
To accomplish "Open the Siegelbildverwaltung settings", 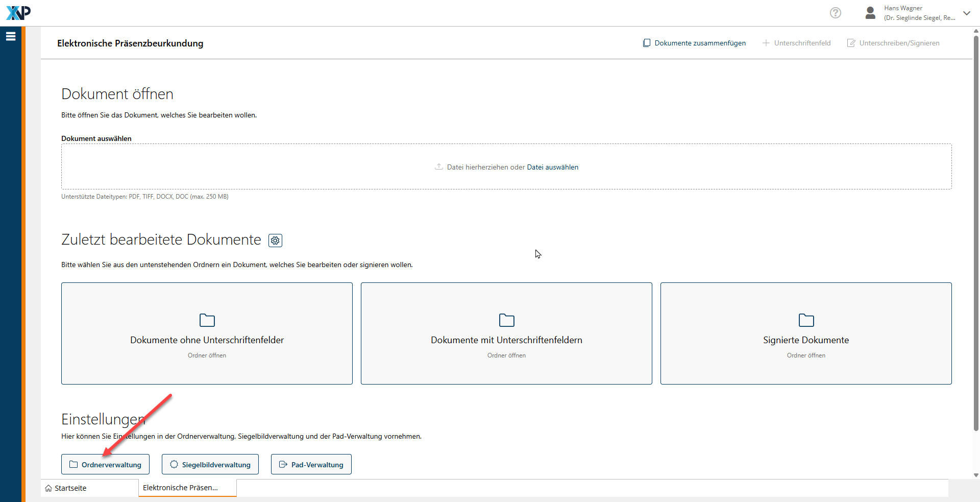I will tap(210, 465).
